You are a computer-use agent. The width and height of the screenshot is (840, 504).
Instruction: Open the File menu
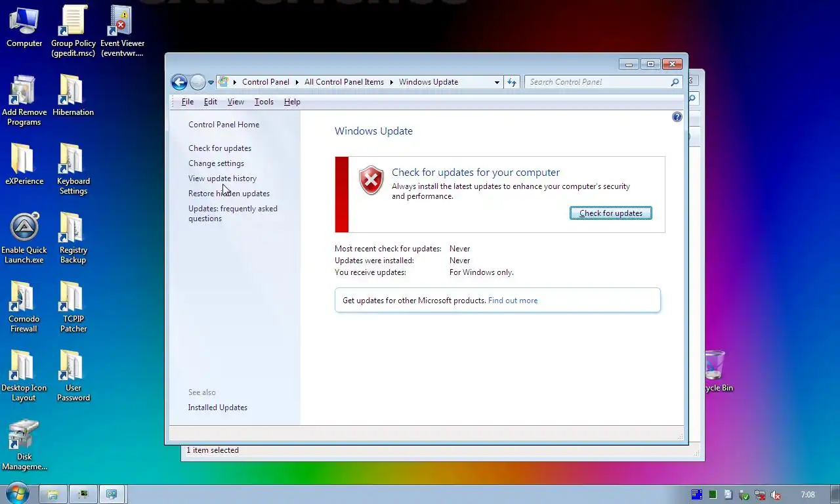188,102
